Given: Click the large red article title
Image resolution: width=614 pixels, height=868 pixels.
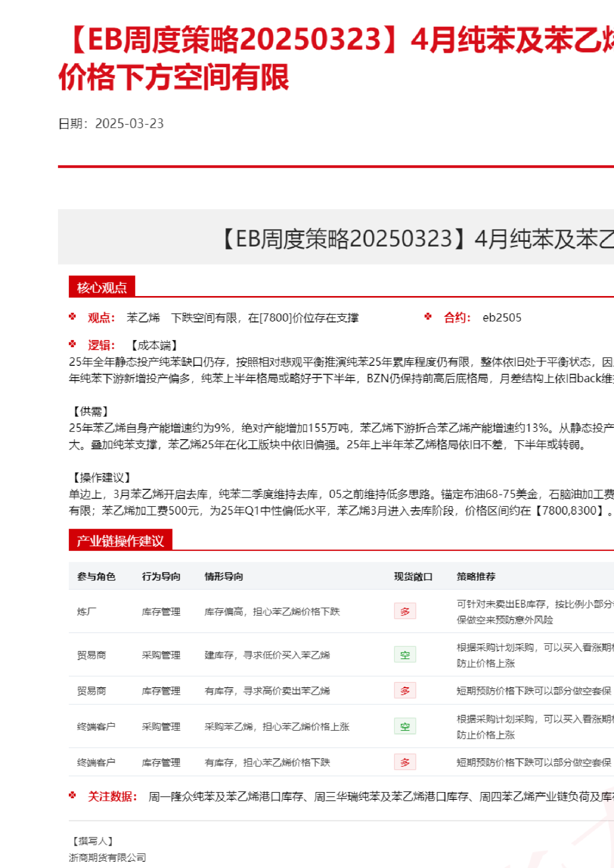Looking at the screenshot, I should pos(336,58).
